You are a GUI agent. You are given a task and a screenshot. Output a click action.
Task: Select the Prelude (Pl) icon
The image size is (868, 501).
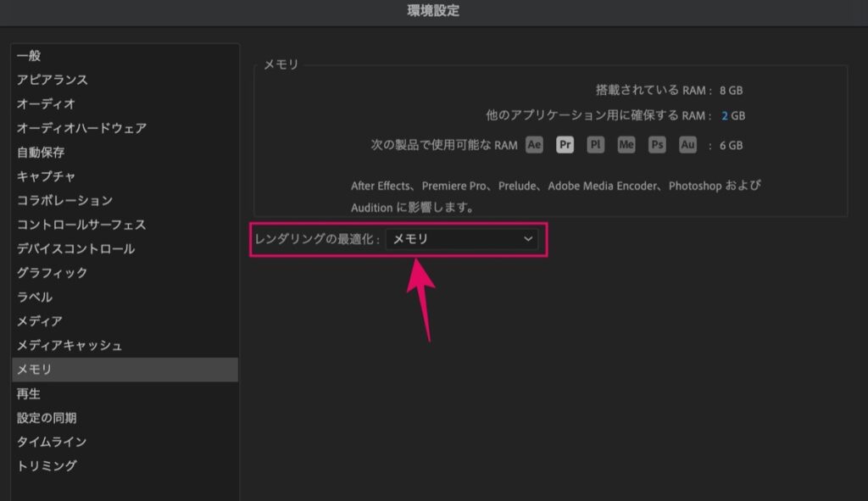pos(595,145)
